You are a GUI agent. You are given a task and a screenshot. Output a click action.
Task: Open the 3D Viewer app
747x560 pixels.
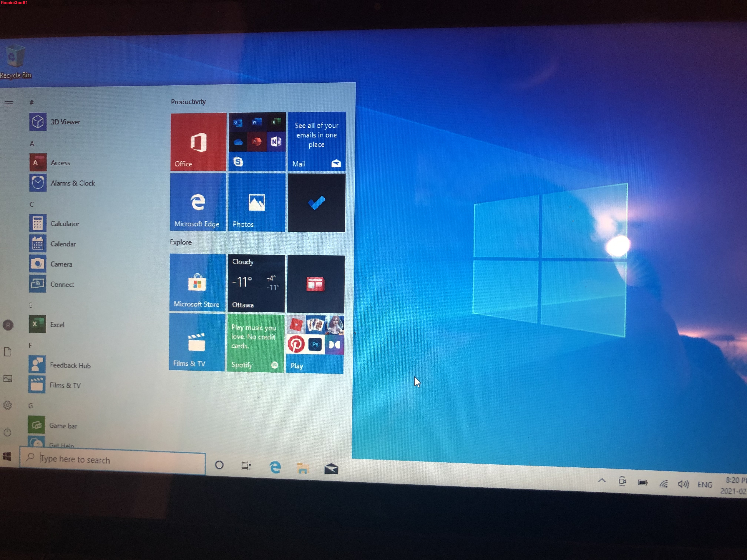tap(55, 122)
